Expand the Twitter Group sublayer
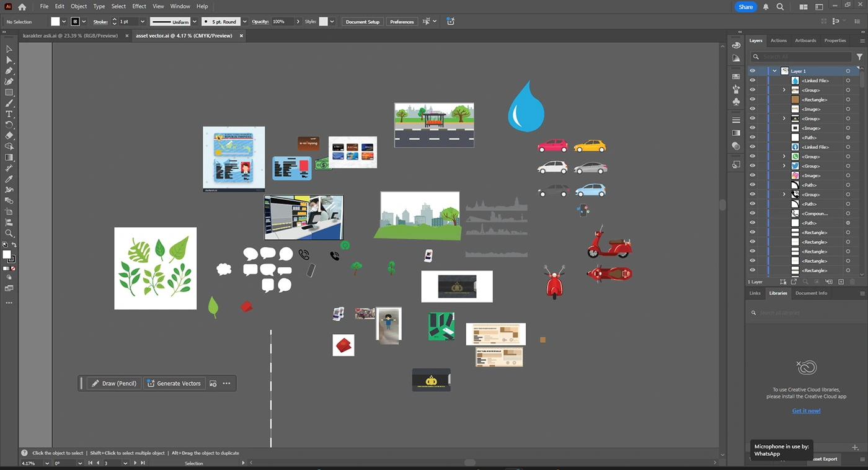 pyautogui.click(x=784, y=166)
